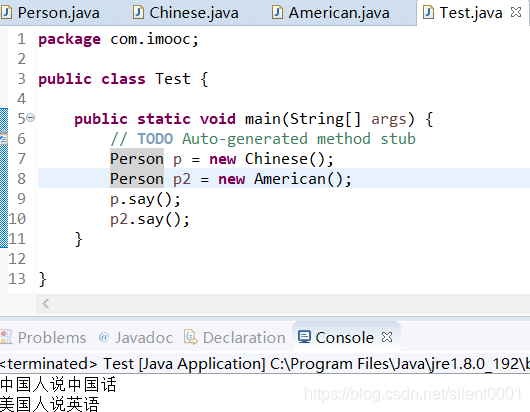The width and height of the screenshot is (530, 412).
Task: Click the Declaration view icon
Action: click(x=191, y=337)
